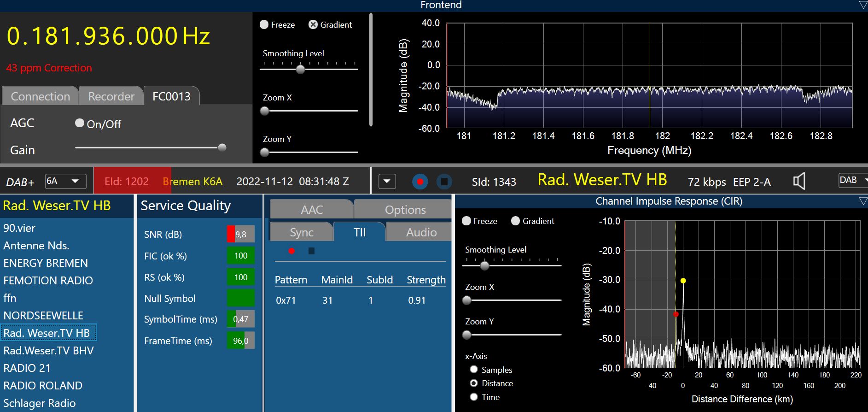Screen dimensions: 868x412
Task: Collapse the Frontend panel triangle
Action: click(x=863, y=5)
